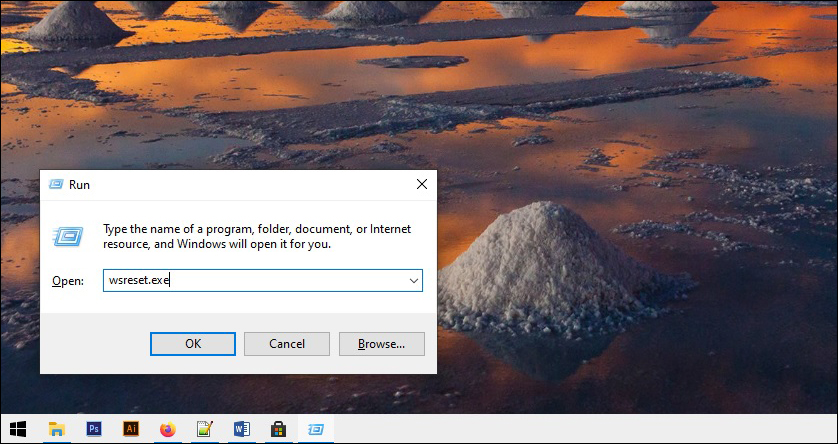
Task: Click Browse... to locate a program
Action: pyautogui.click(x=381, y=344)
